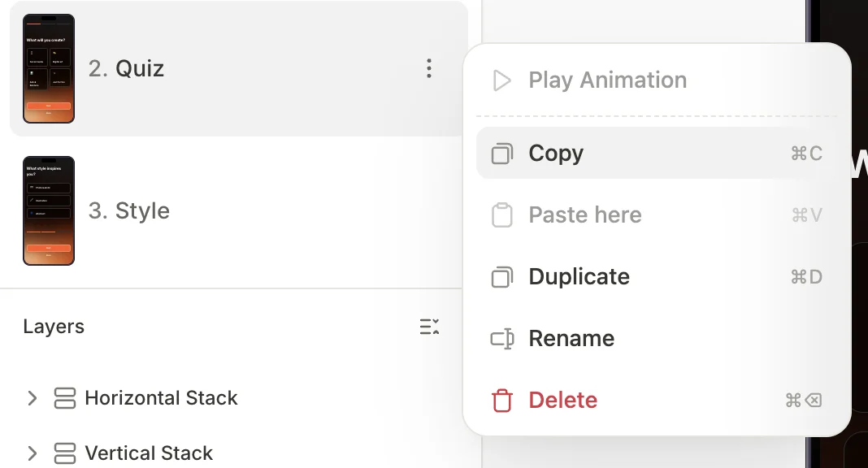Collapse all layers using Layers header icon

pyautogui.click(x=430, y=327)
